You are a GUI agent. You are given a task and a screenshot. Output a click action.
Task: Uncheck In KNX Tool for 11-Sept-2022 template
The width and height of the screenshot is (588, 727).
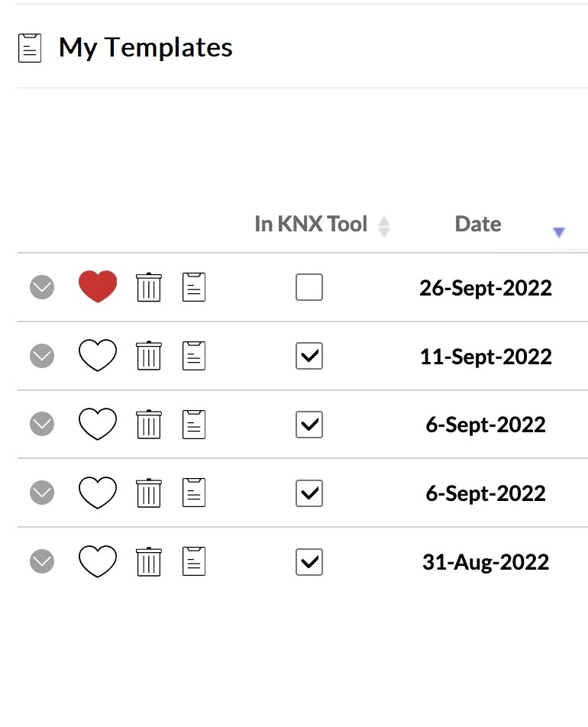[309, 357]
